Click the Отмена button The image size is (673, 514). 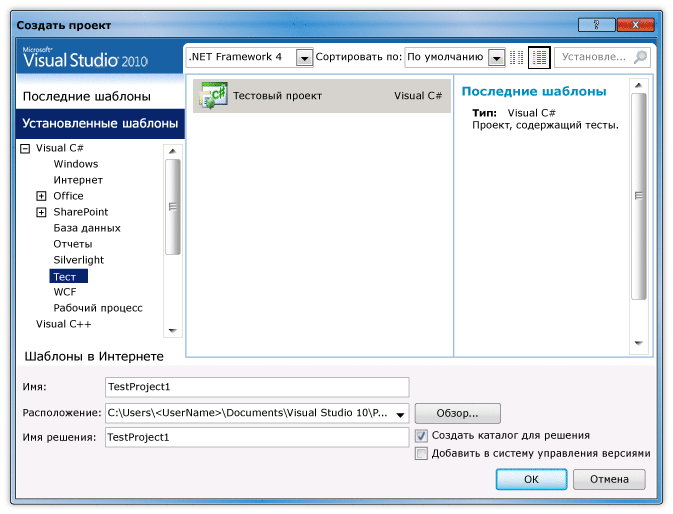(x=609, y=479)
